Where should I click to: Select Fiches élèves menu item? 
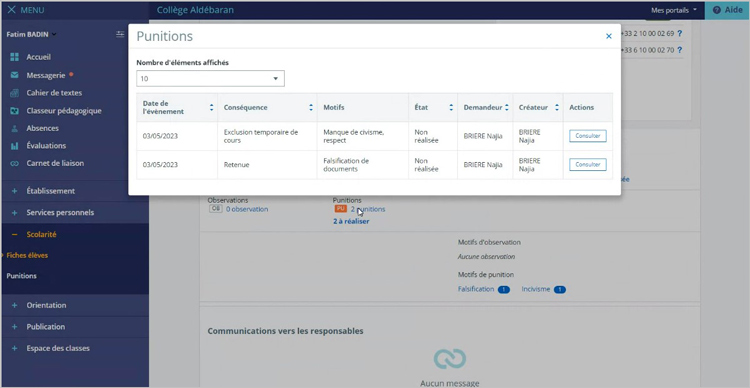click(x=27, y=255)
